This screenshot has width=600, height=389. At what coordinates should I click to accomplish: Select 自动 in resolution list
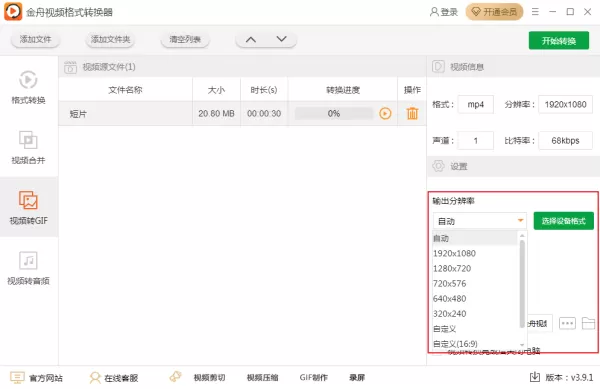(x=475, y=238)
